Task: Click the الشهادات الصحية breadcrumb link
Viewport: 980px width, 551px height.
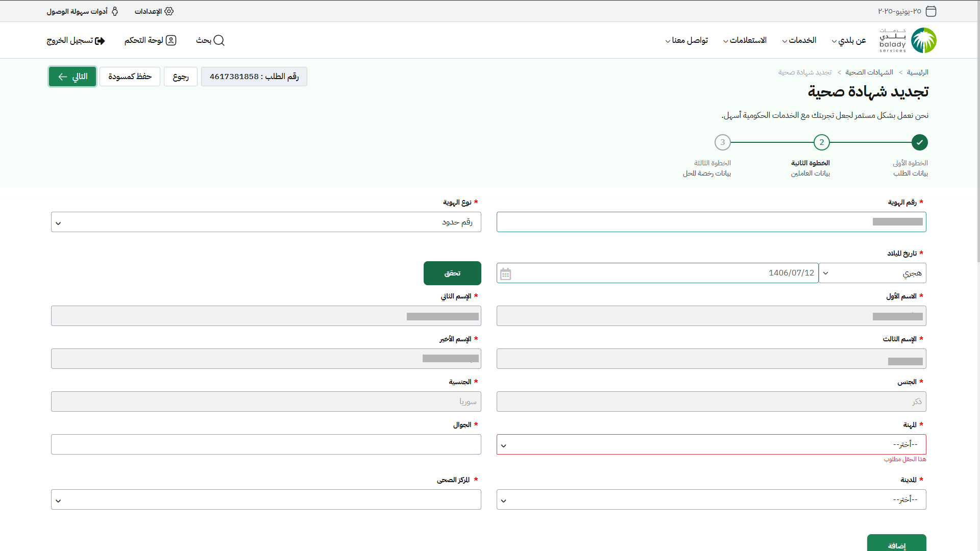Action: pos(869,72)
